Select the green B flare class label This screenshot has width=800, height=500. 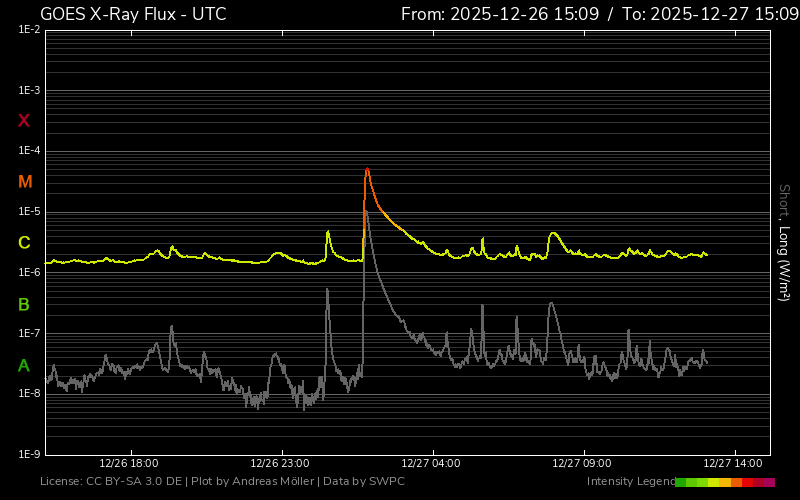click(24, 304)
